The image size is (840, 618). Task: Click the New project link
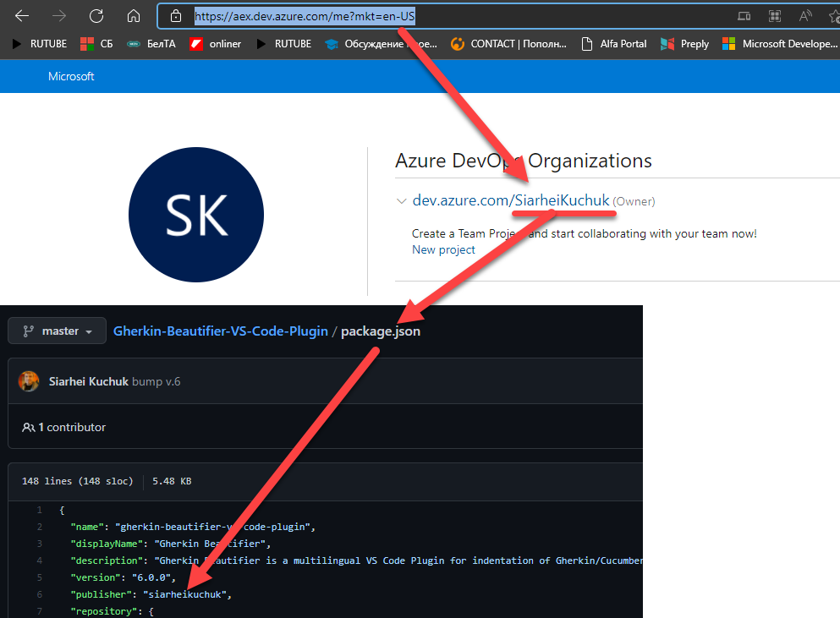pyautogui.click(x=443, y=250)
